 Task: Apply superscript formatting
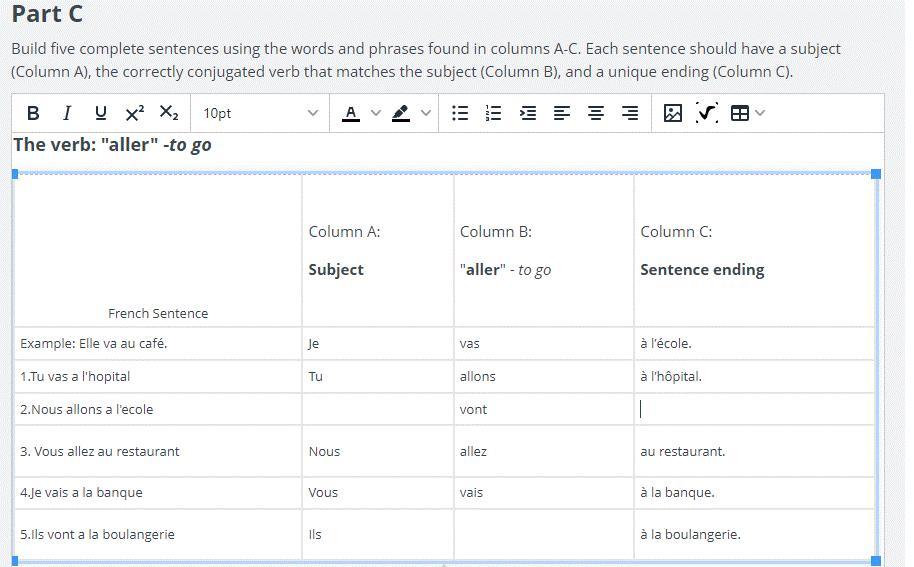point(135,113)
